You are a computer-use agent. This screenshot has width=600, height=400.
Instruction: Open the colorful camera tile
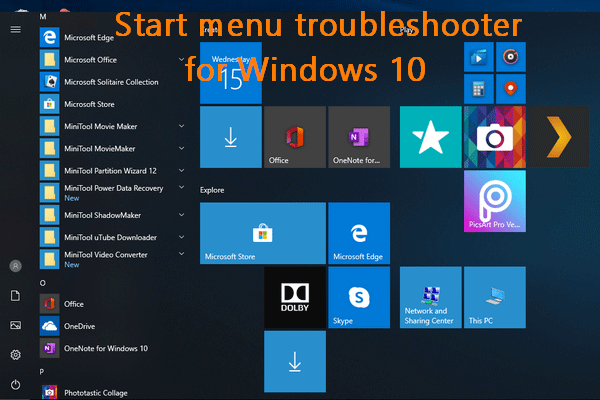pos(495,137)
